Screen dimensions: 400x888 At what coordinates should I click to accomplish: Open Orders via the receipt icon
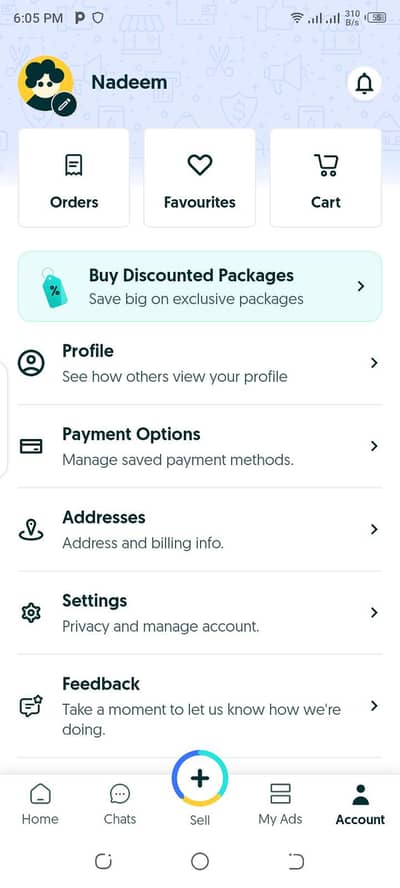[74, 165]
